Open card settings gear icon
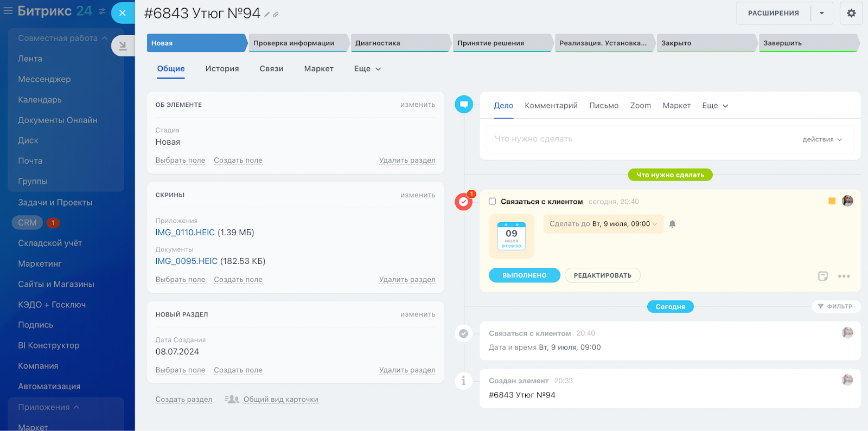Image resolution: width=868 pixels, height=431 pixels. 851,13
